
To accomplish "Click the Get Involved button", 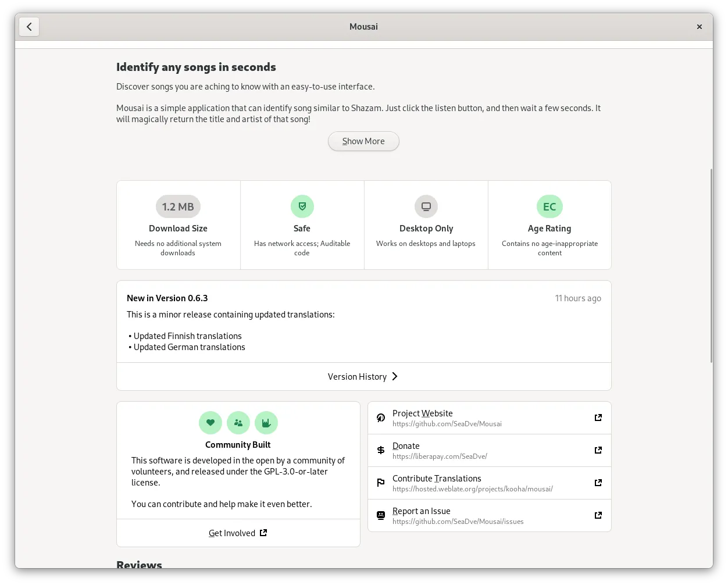I will point(238,533).
